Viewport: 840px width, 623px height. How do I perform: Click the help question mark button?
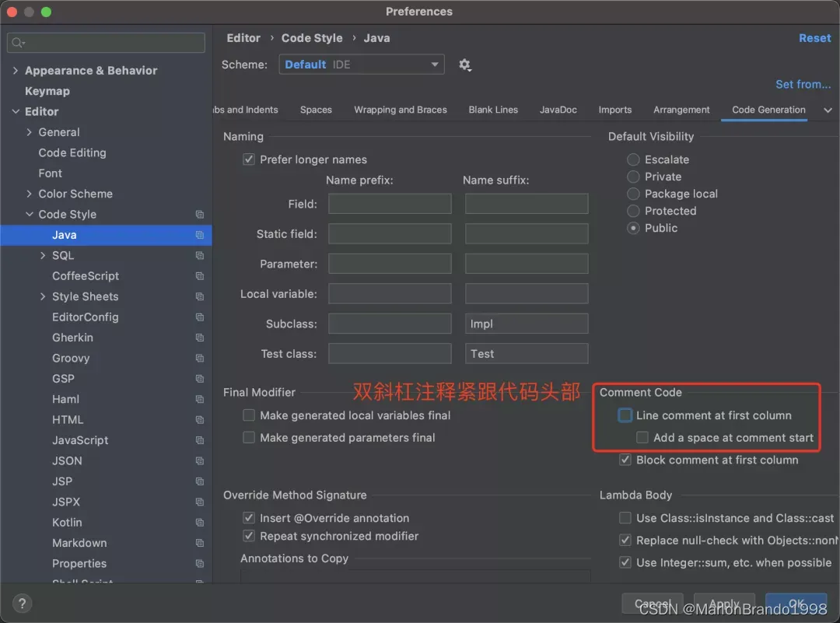[x=22, y=604]
